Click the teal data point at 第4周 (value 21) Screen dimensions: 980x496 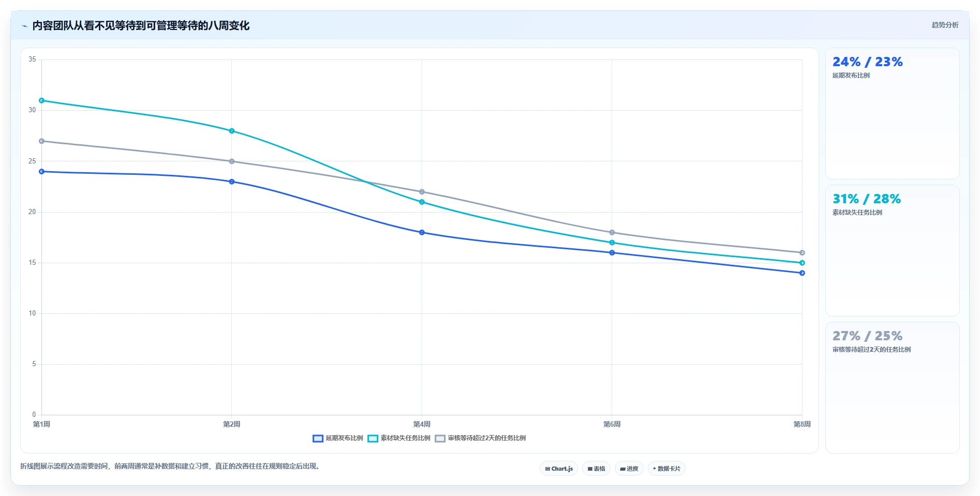coord(422,202)
